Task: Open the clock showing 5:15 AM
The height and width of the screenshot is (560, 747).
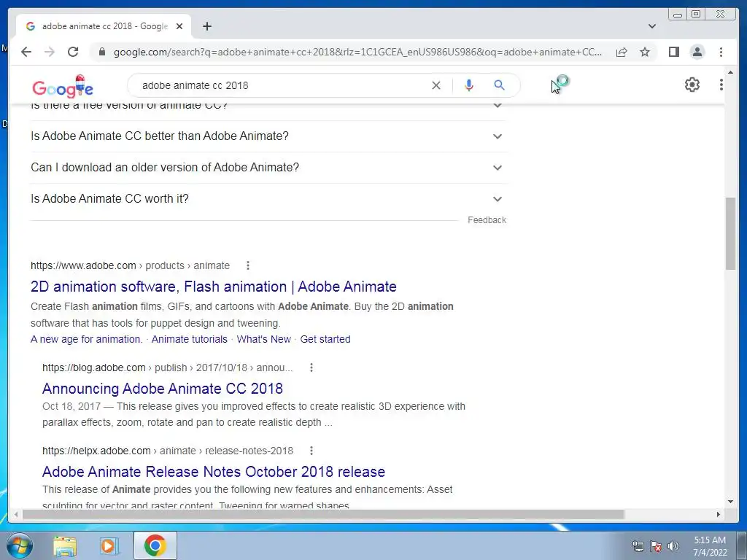Action: tap(710, 545)
